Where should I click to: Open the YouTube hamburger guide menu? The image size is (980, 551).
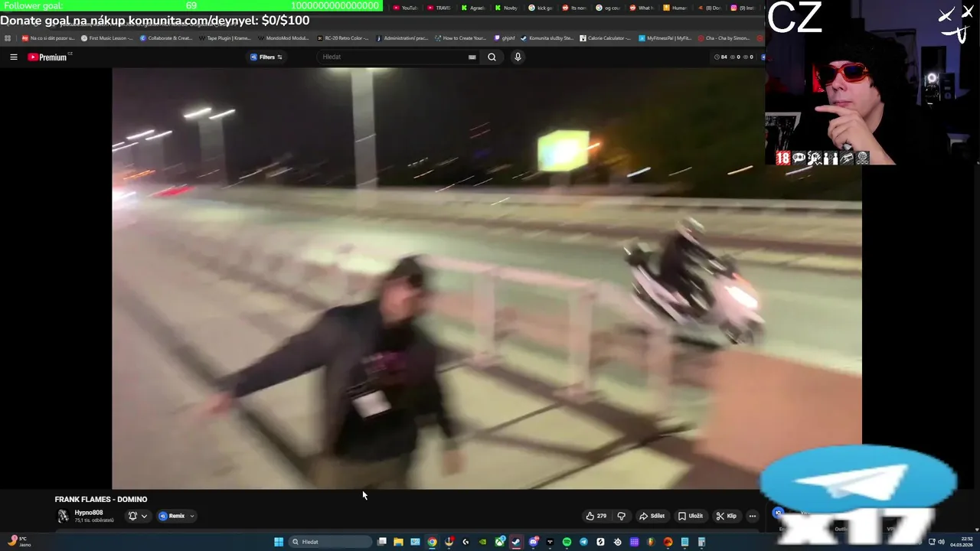[13, 57]
